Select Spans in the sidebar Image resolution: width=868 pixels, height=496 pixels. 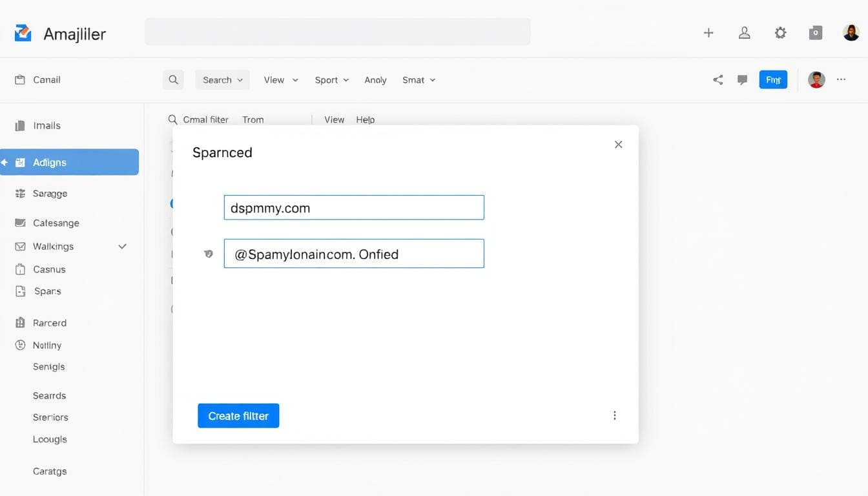[48, 291]
